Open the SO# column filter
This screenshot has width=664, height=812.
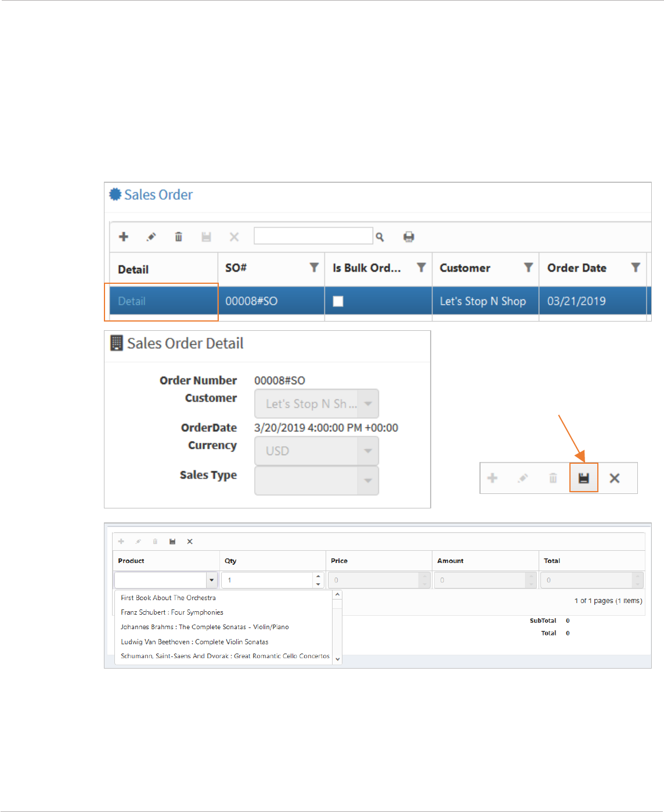[314, 268]
